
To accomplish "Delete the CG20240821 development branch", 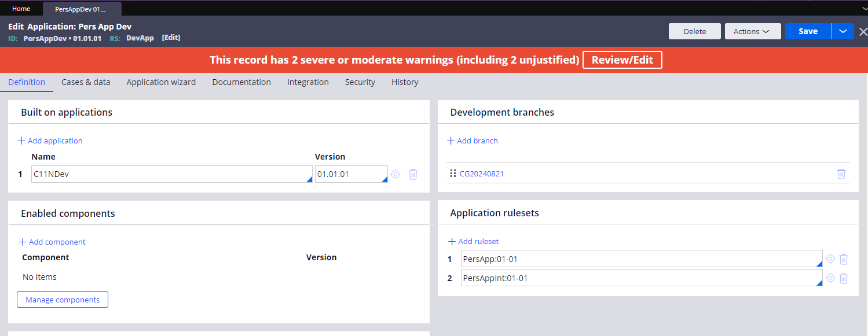I will pos(841,173).
